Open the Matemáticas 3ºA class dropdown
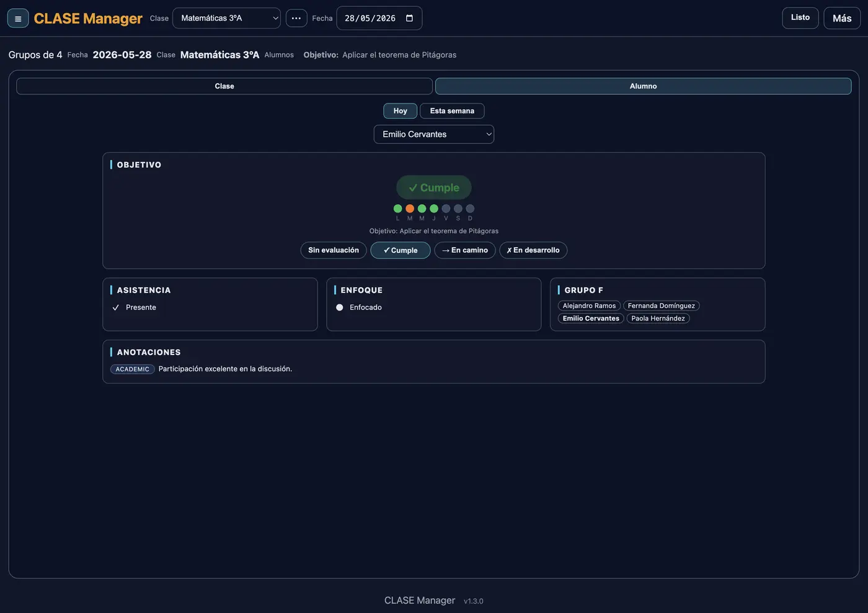The width and height of the screenshot is (868, 613). tap(226, 18)
